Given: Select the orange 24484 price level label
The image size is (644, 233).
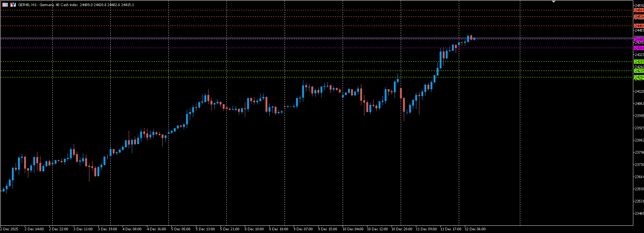Looking at the screenshot, I should pos(639,26).
